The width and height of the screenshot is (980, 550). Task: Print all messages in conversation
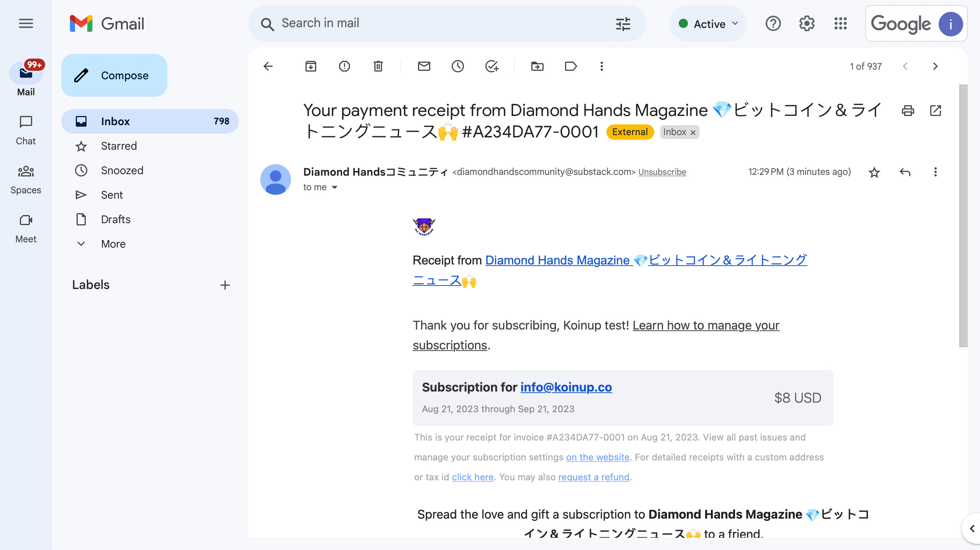pos(908,111)
